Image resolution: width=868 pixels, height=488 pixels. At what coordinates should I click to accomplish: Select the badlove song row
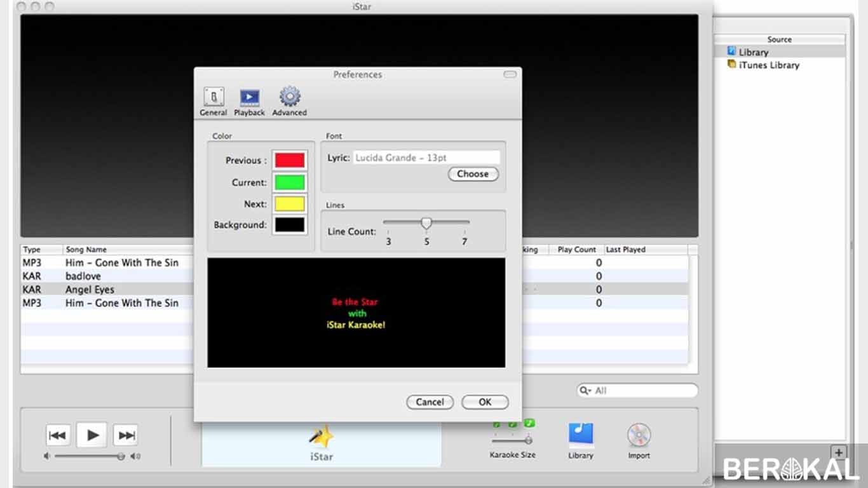(x=355, y=276)
